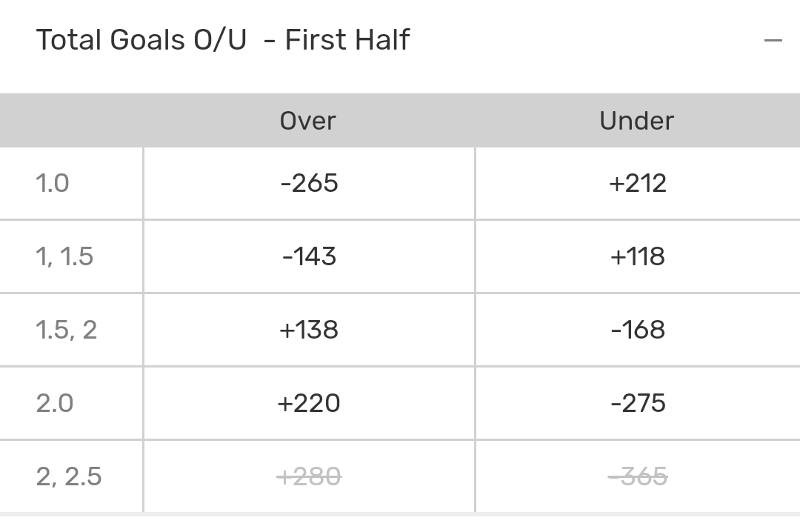Bet Under 2.0 at -275

(637, 403)
